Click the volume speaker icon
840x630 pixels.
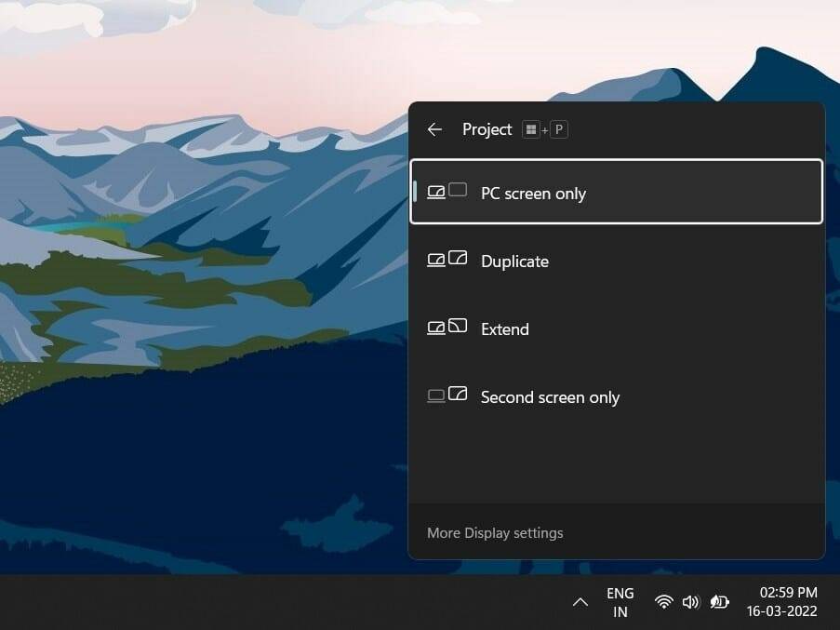[x=690, y=601]
